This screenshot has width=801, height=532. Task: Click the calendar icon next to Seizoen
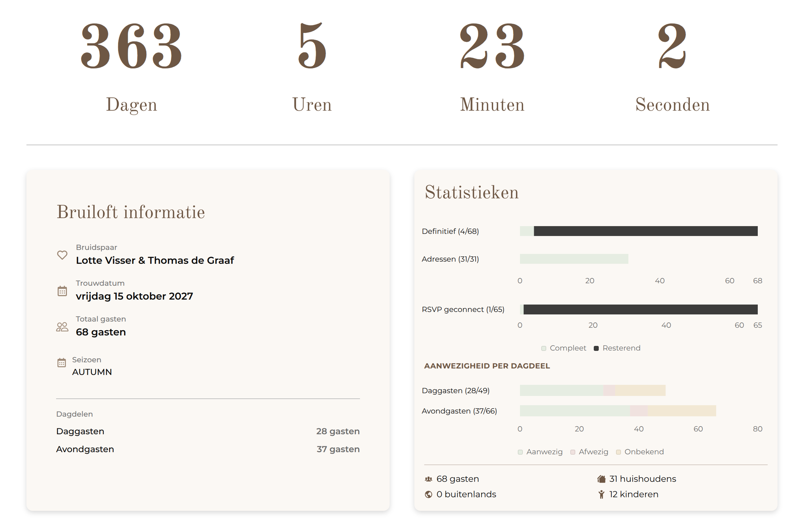61,363
